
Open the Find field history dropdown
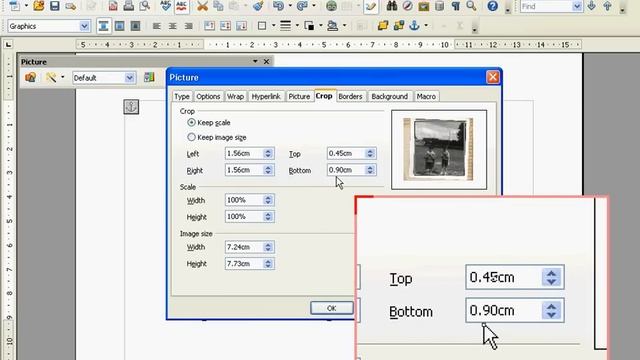[x=577, y=6]
